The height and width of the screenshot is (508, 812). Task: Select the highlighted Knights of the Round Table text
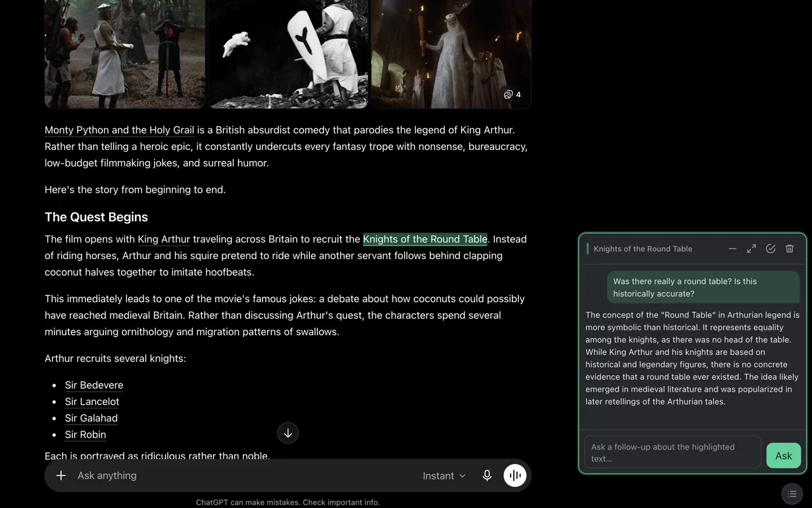click(x=425, y=239)
